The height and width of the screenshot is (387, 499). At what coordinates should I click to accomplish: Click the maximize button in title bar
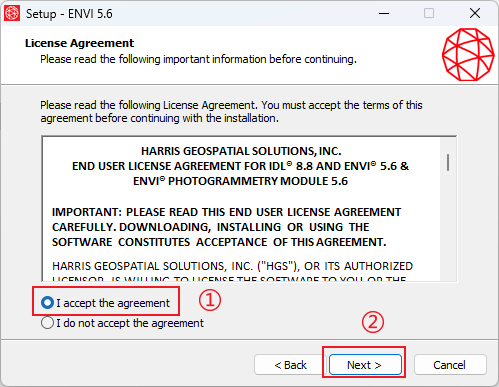[429, 13]
